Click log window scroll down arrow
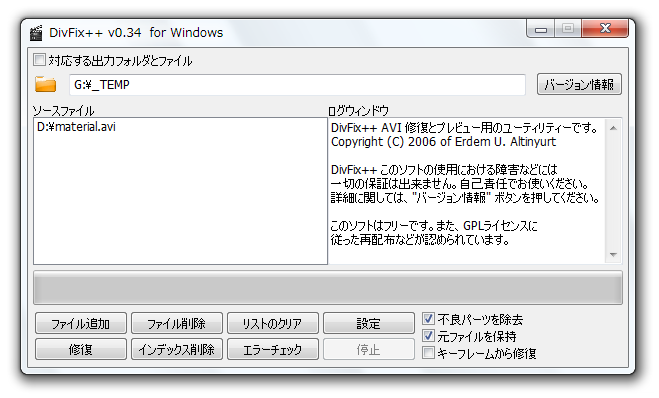 pyautogui.click(x=613, y=254)
